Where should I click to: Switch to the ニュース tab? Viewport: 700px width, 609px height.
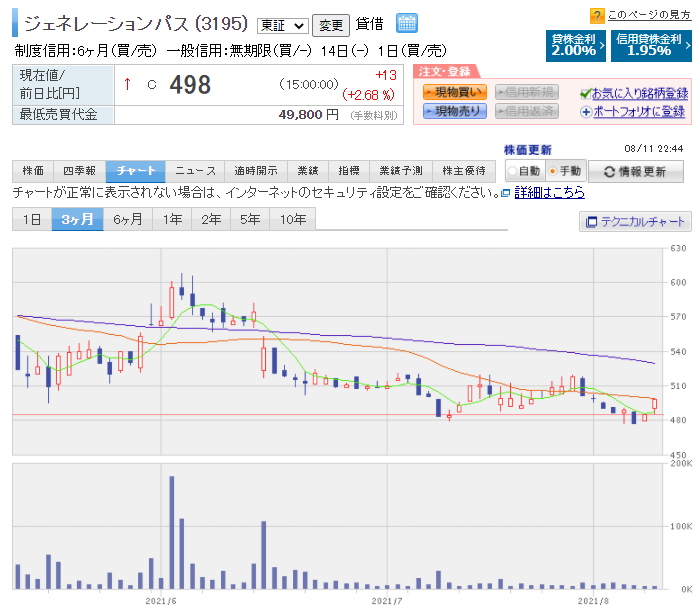[x=195, y=171]
